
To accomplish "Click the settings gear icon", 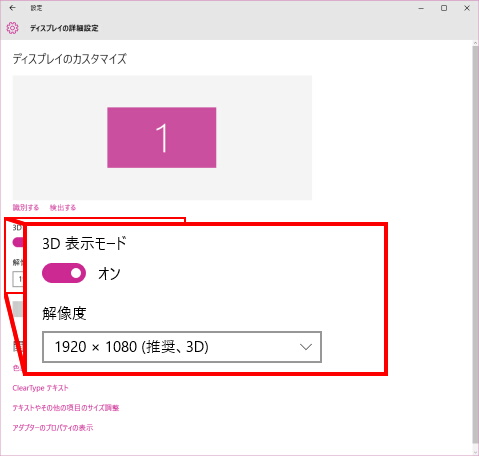I will pos(13,28).
